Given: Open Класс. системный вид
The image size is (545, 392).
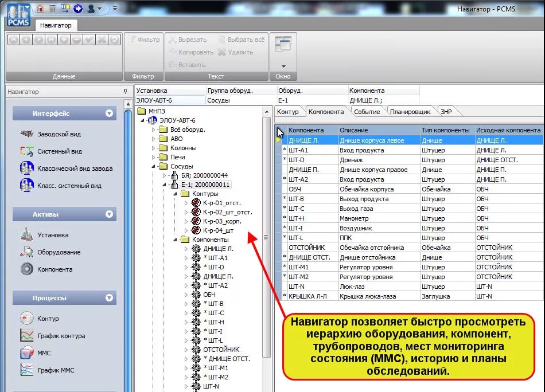Looking at the screenshot, I should coord(61,186).
